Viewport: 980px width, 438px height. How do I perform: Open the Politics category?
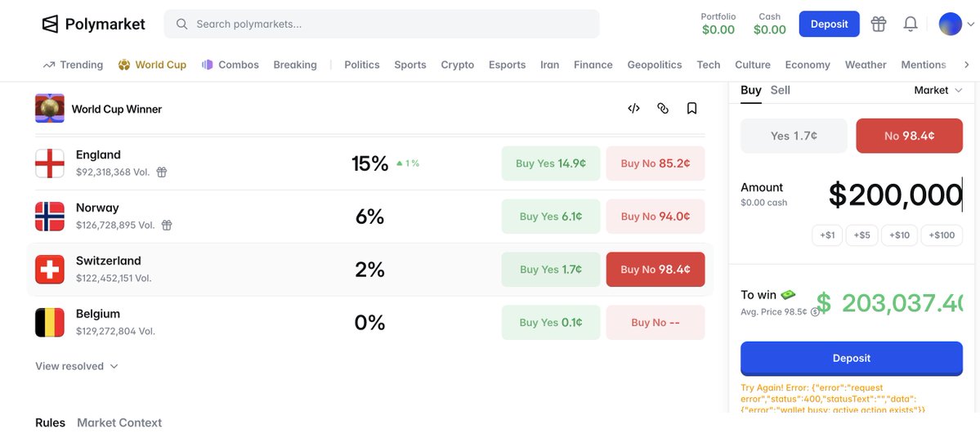pyautogui.click(x=362, y=65)
